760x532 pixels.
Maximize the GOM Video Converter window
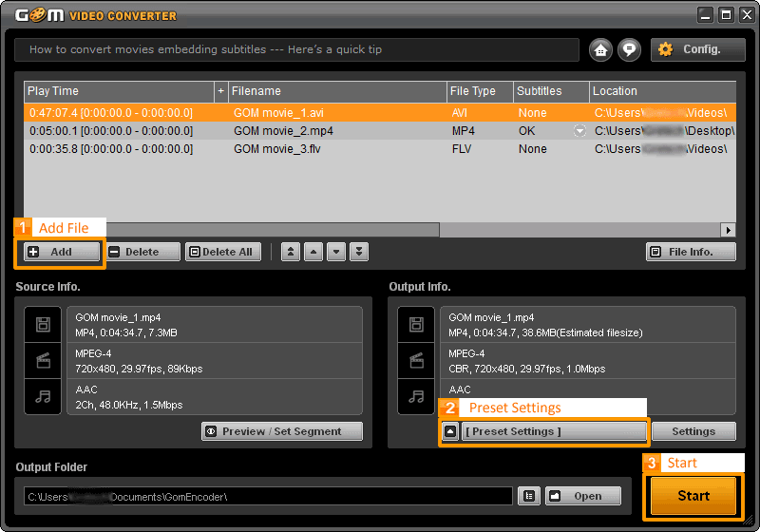(726, 15)
